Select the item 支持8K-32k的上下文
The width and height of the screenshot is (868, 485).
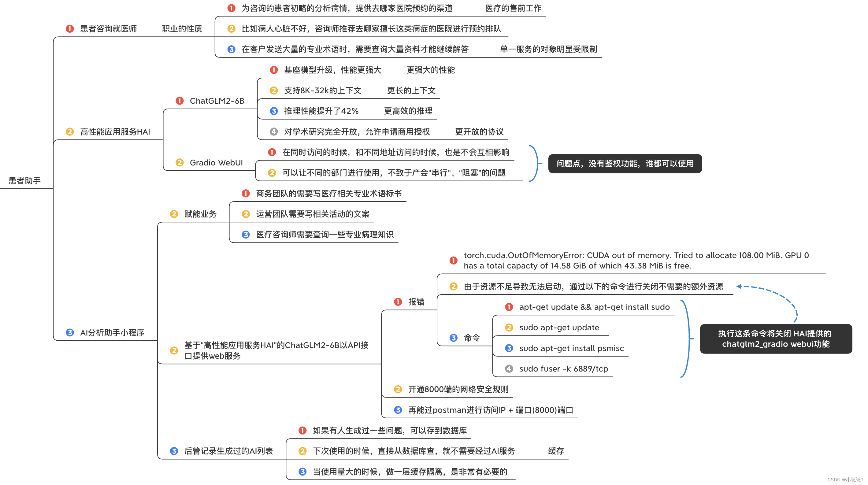(x=323, y=91)
